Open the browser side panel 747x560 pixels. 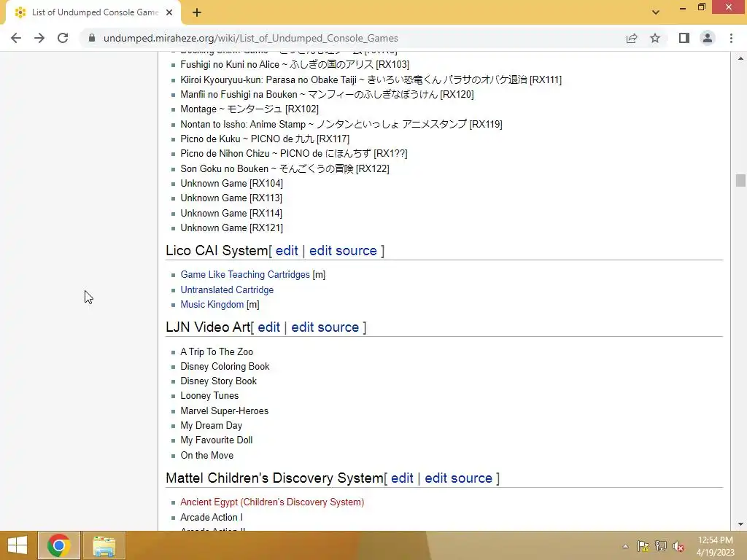684,38
